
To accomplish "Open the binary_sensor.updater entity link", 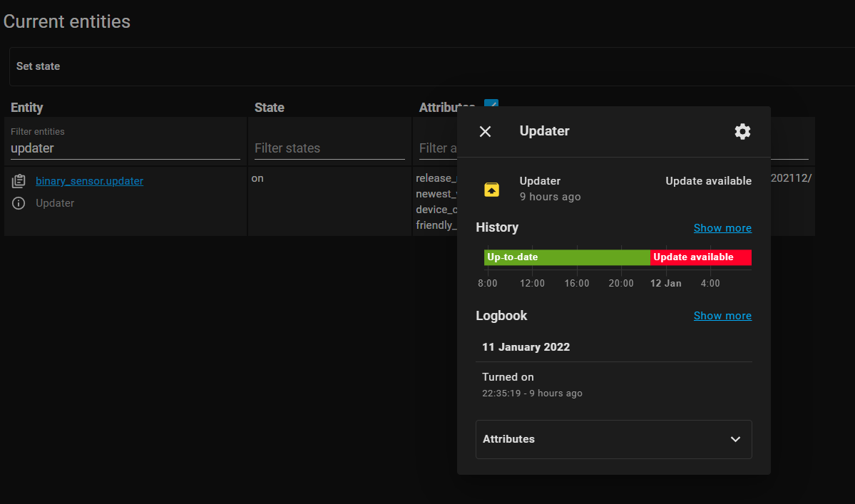I will click(89, 181).
